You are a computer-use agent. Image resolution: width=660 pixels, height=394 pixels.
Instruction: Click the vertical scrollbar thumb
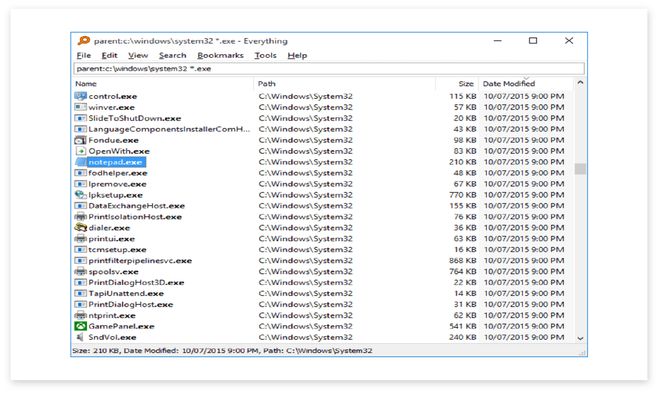point(580,169)
